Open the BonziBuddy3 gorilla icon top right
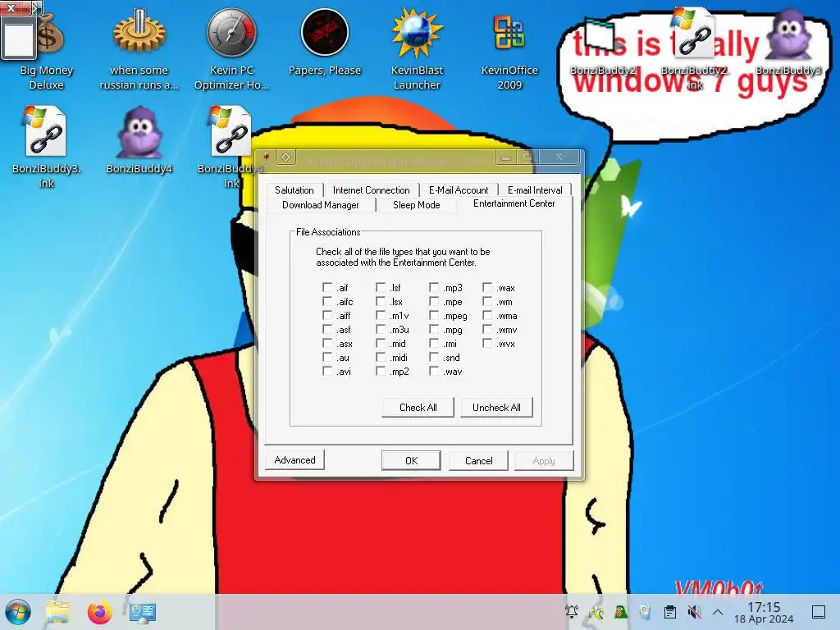The image size is (840, 630). click(788, 34)
